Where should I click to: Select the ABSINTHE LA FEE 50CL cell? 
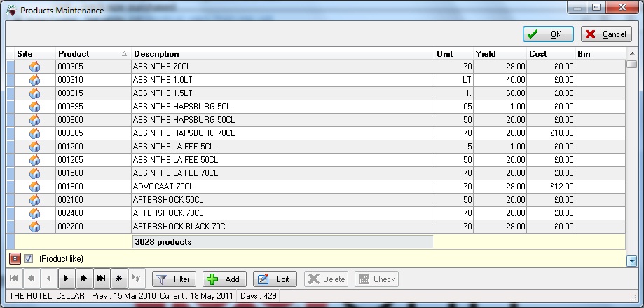[x=282, y=160]
